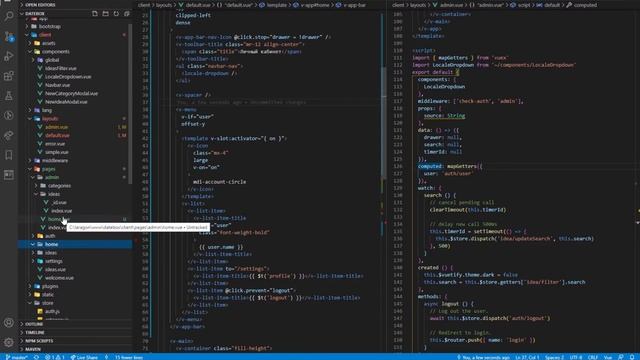
Task: Click the notifications bell in the status bar
Action: point(631,357)
